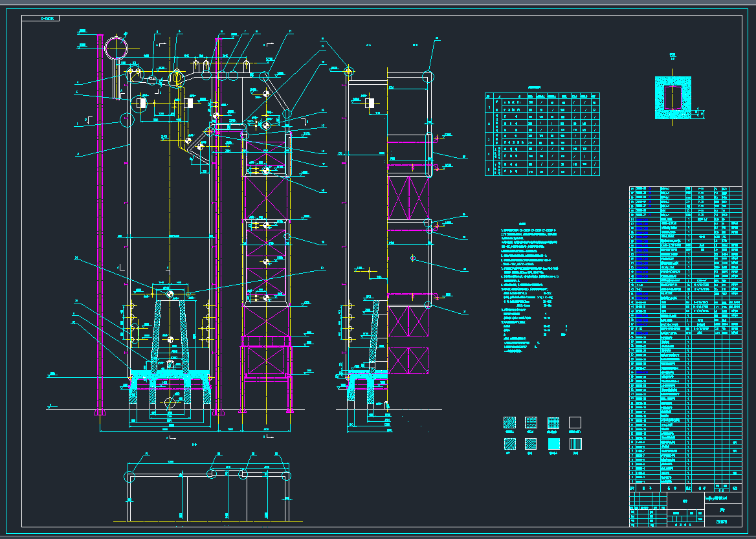Screen dimensions: 756x539
Task: Click the diagonal crosshatch legend swatch, top-left
Action: pyautogui.click(x=510, y=423)
